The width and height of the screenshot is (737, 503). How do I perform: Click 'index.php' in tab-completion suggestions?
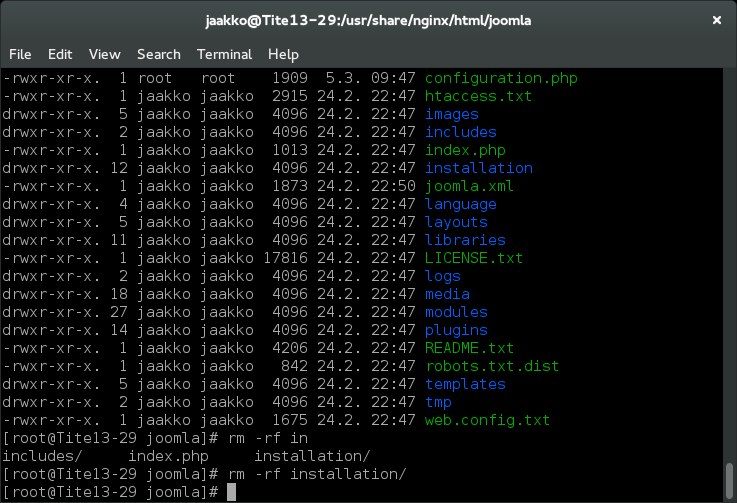[x=168, y=456]
